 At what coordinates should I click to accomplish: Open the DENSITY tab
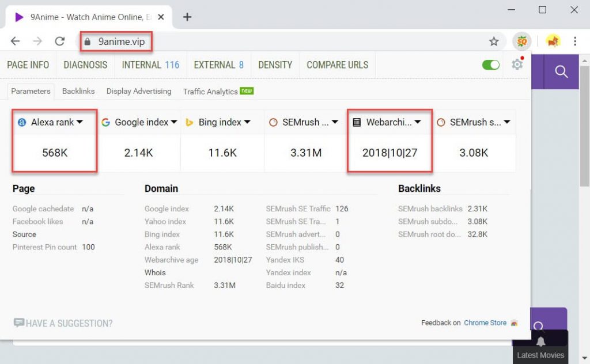275,65
